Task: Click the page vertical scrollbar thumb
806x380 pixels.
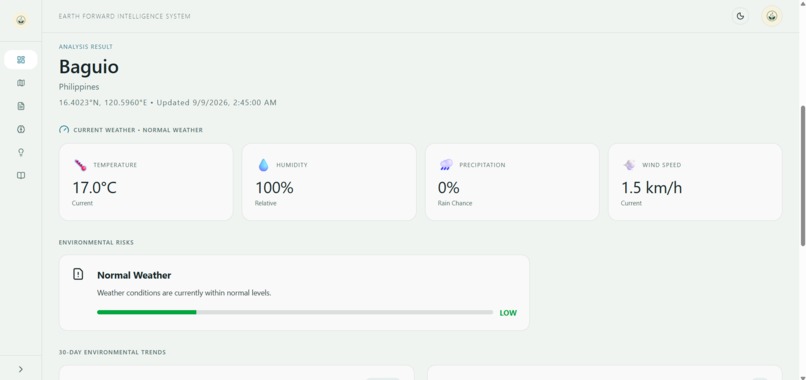Action: [x=803, y=176]
